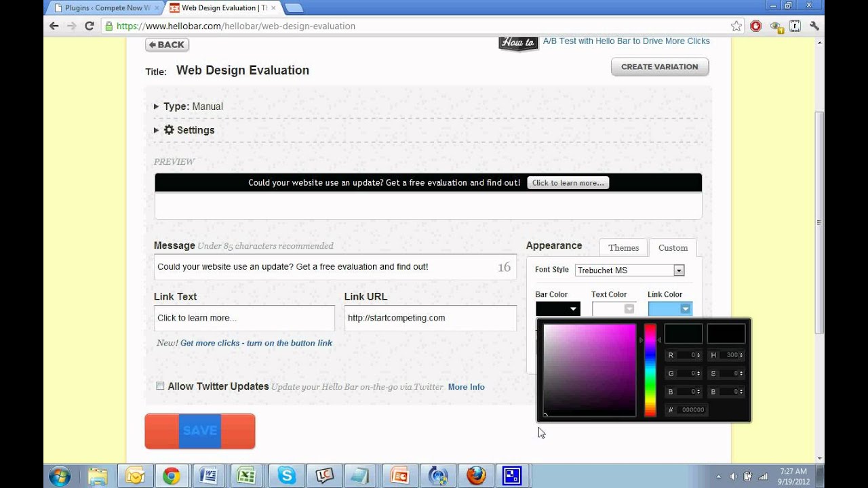The image size is (868, 488).
Task: Click the S value stepper arrows
Action: [x=741, y=373]
